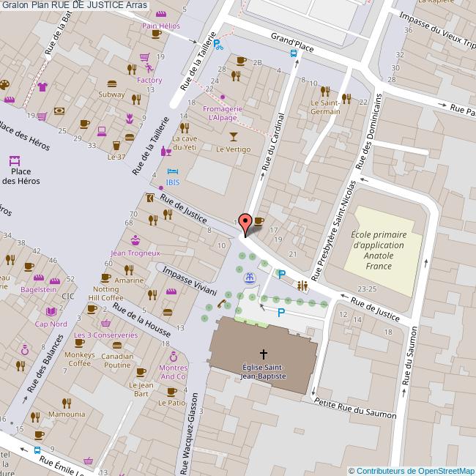Select the bus stop icon on Grand'Place
Screen dimensions: 476x476
tap(293, 53)
